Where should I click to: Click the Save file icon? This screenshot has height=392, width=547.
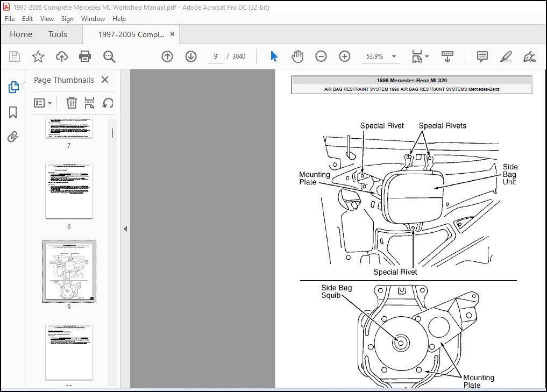pyautogui.click(x=15, y=56)
